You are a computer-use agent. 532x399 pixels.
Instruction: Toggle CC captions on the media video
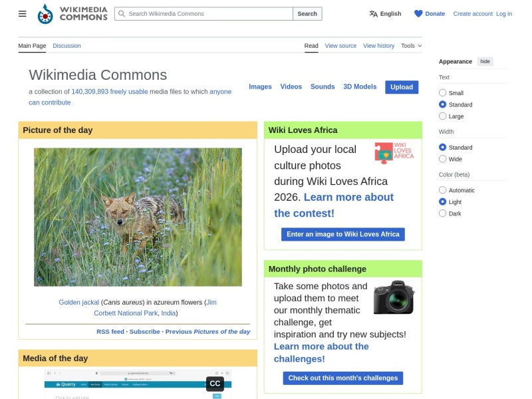[215, 384]
